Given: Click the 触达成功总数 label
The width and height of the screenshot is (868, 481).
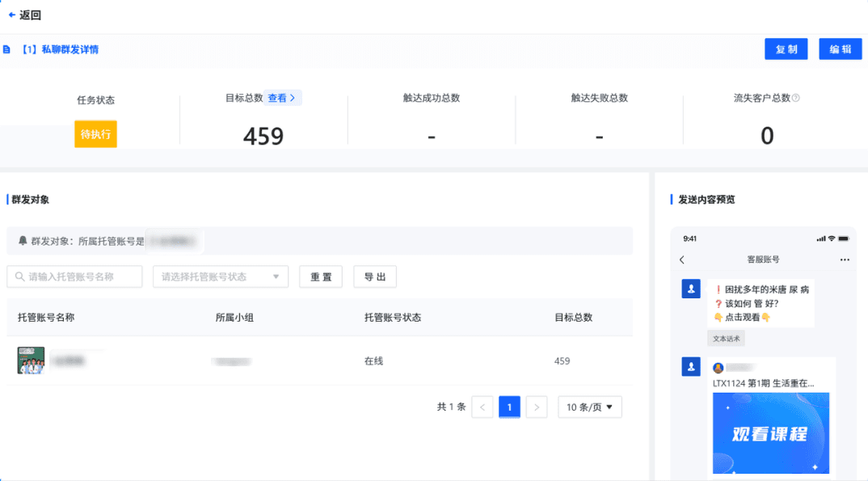Looking at the screenshot, I should [432, 98].
